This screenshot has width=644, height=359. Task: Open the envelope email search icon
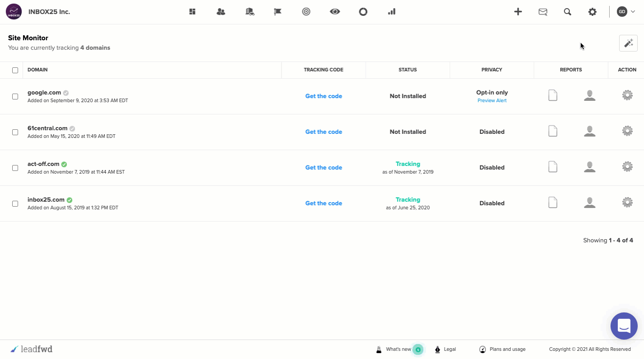pyautogui.click(x=543, y=12)
